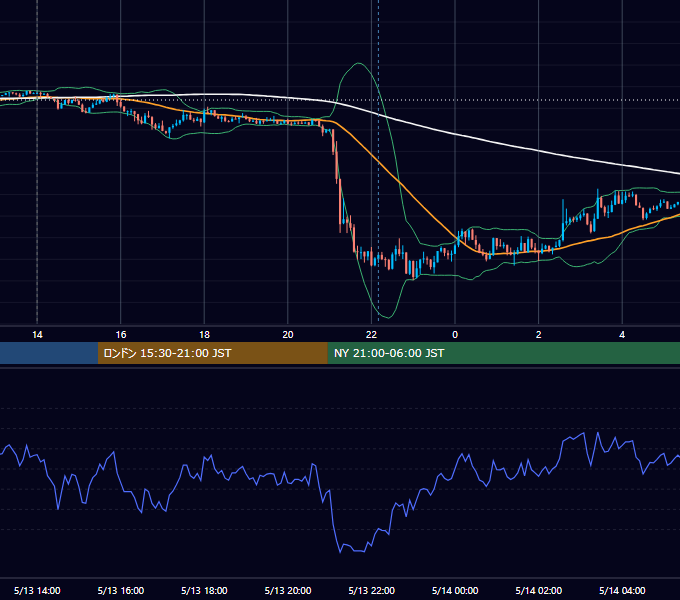This screenshot has height=600, width=680.
Task: Click the 4 hour label on price chart axis
Action: tap(622, 335)
